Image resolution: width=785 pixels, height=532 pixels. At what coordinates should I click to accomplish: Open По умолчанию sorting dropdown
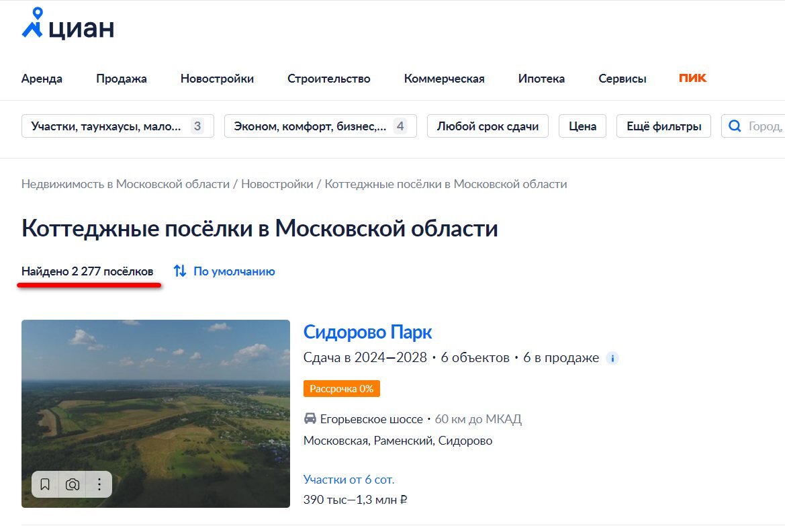234,271
